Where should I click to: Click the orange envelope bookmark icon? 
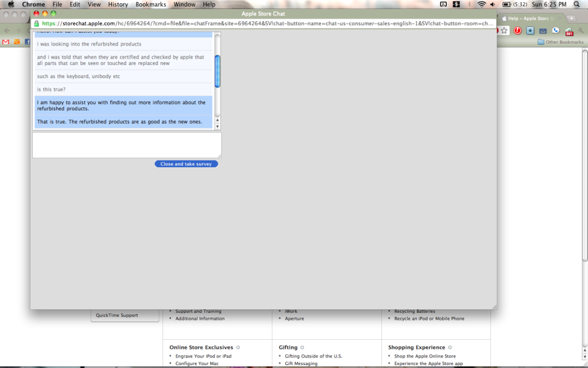pyautogui.click(x=17, y=42)
